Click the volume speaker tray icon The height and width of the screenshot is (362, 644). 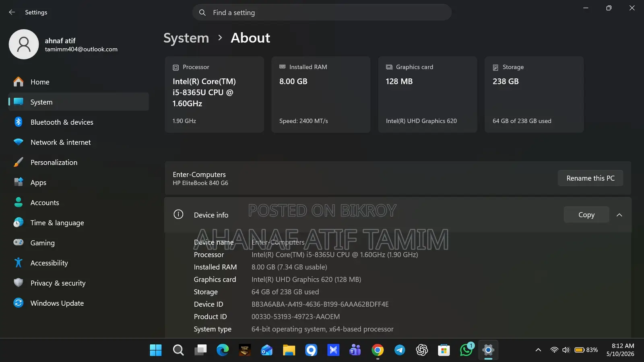click(566, 350)
